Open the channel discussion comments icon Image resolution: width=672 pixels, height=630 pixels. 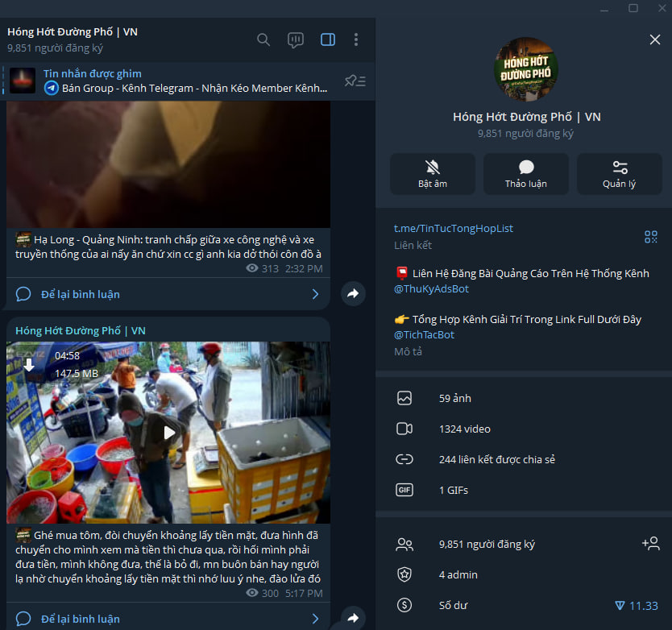tap(295, 39)
